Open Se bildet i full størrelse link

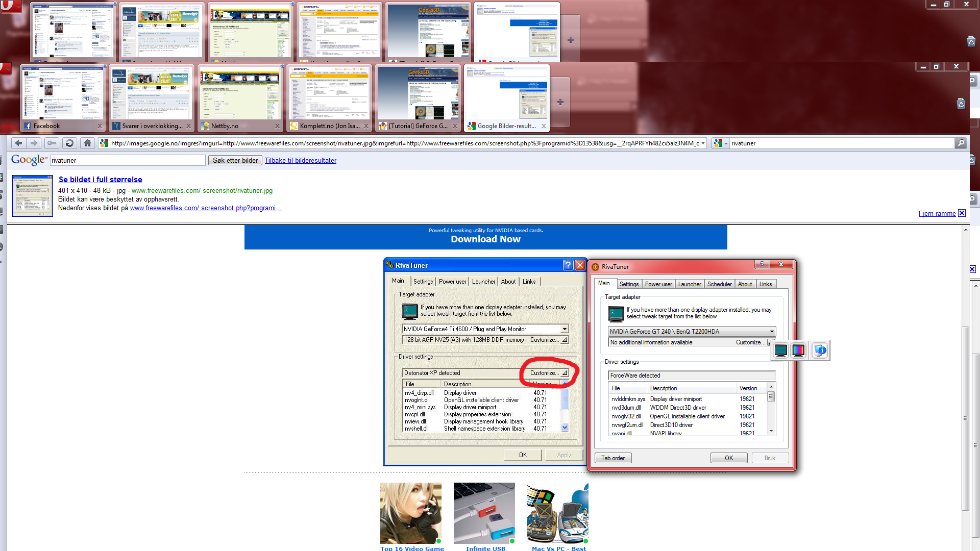point(100,180)
